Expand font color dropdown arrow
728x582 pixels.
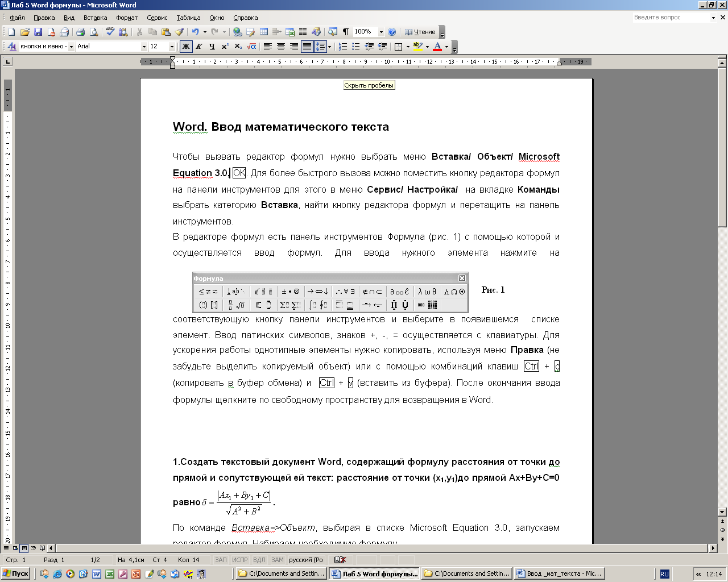click(x=446, y=47)
